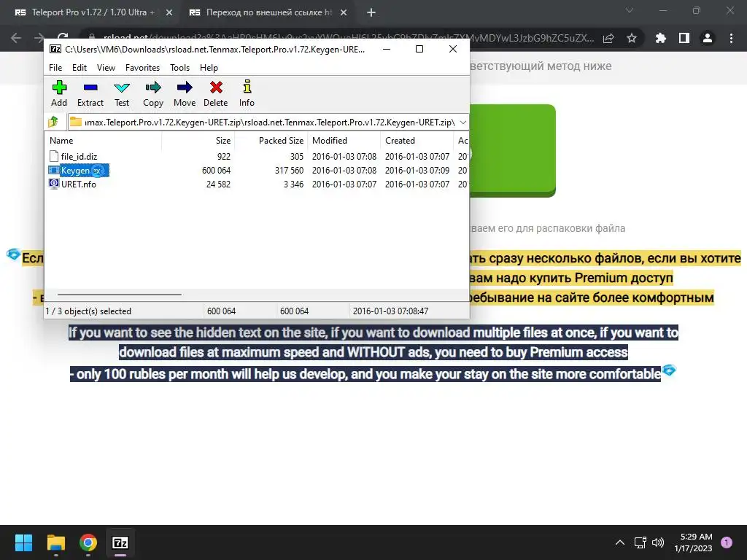Open the tab search chevron in Chrome

(630, 10)
